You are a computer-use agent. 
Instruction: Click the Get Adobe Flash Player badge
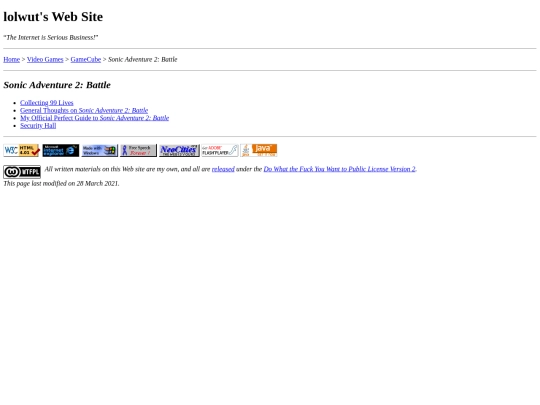coord(220,150)
